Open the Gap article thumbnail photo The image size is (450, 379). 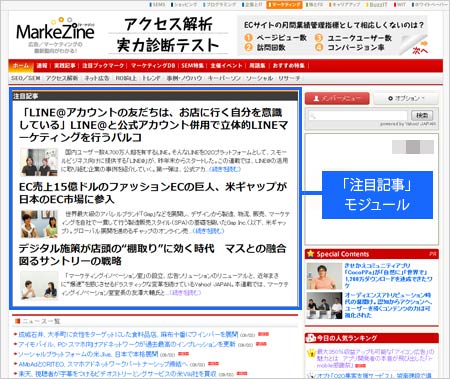point(39,224)
